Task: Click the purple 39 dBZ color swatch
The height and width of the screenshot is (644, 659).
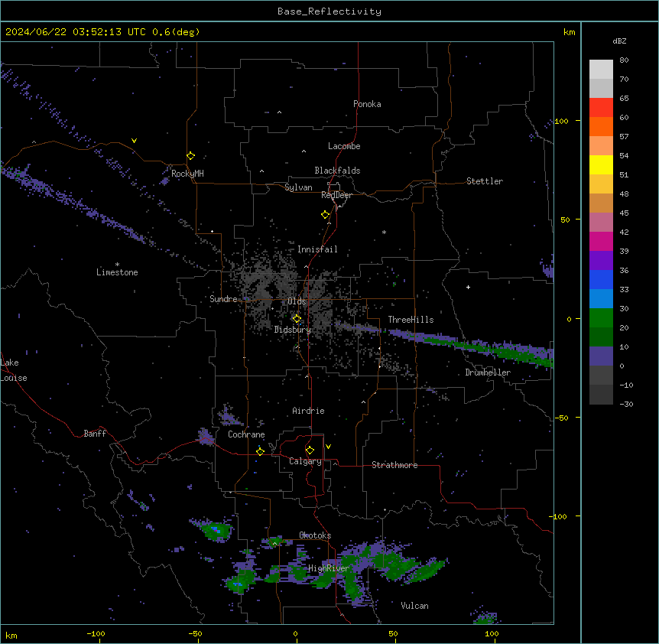Action: click(601, 260)
